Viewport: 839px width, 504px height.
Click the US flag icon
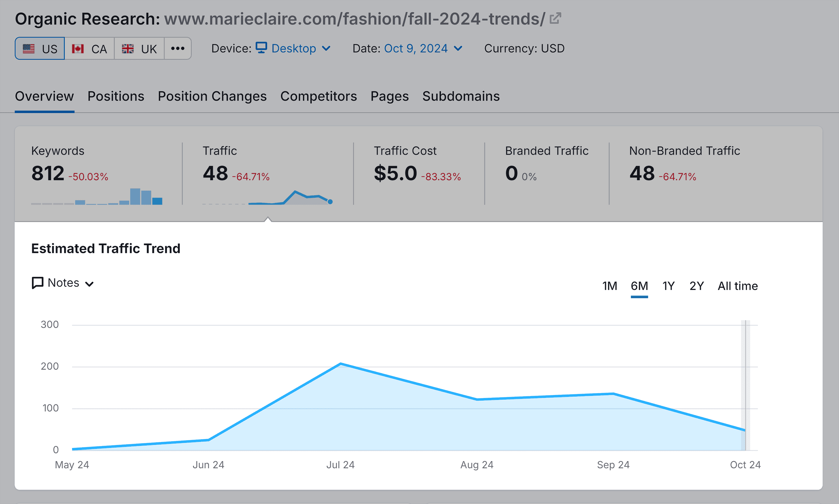29,49
